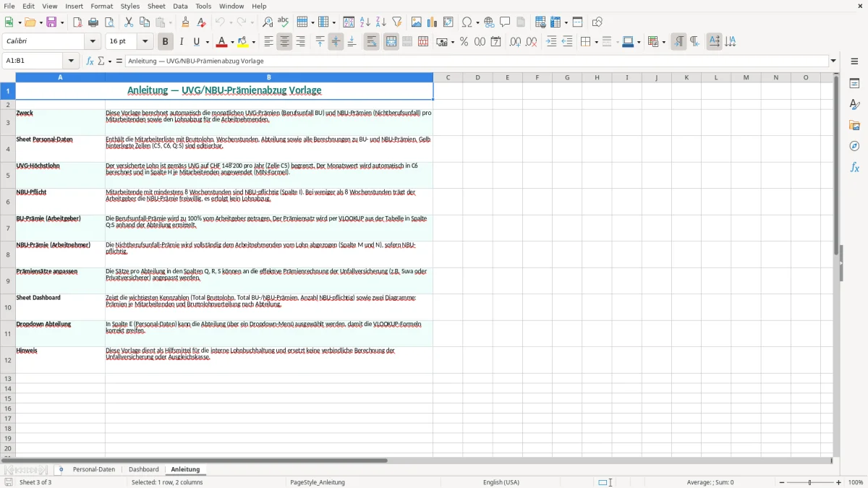
Task: Toggle vertical center alignment
Action: click(336, 42)
